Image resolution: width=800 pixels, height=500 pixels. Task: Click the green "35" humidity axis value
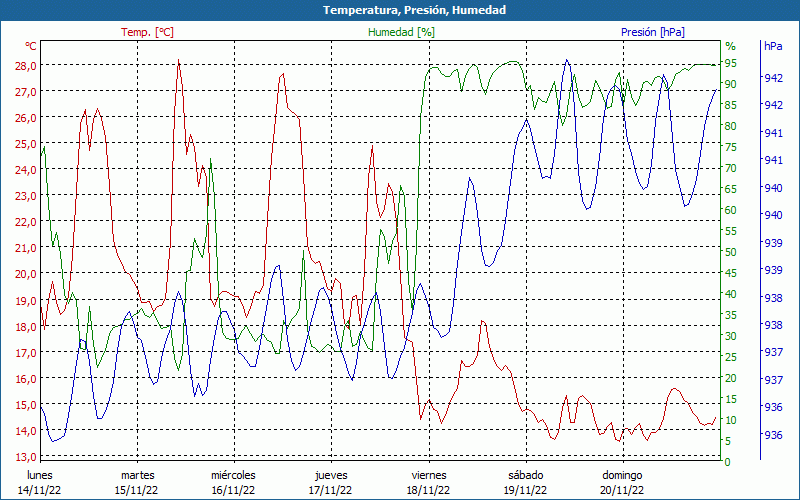(x=731, y=315)
